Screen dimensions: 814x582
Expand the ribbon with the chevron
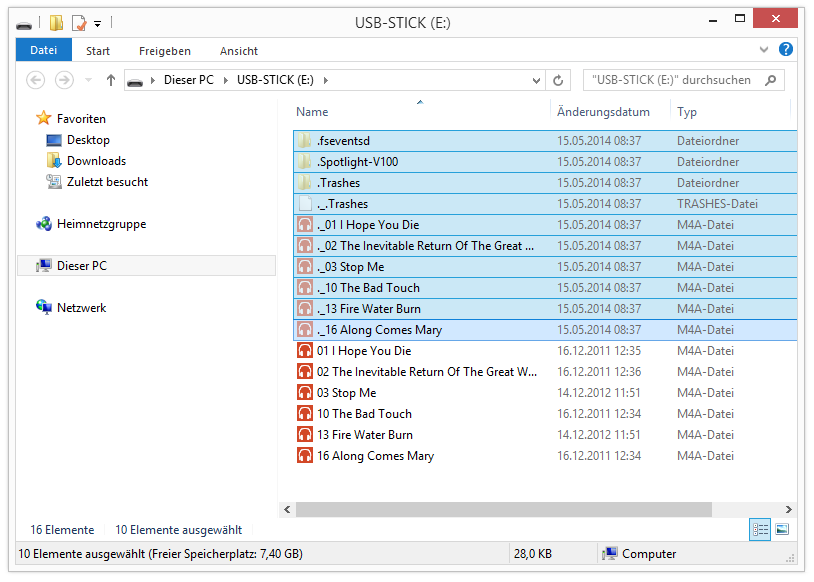[766, 49]
